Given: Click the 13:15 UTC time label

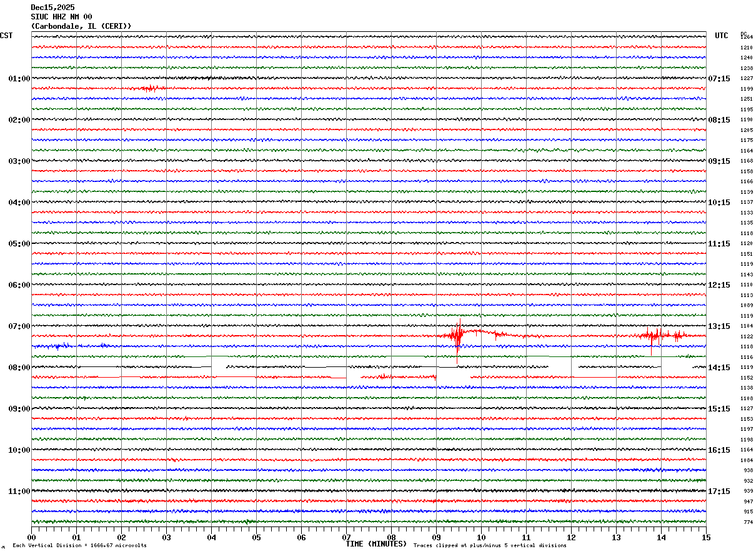Looking at the screenshot, I should (x=719, y=326).
